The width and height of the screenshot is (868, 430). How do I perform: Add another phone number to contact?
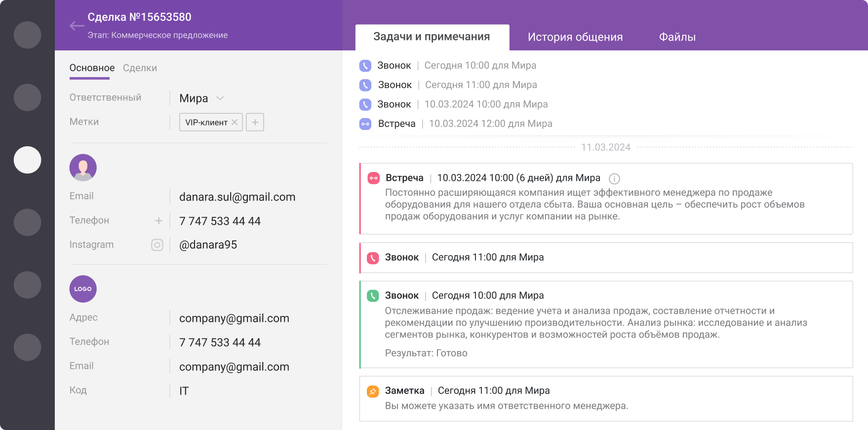click(x=158, y=221)
